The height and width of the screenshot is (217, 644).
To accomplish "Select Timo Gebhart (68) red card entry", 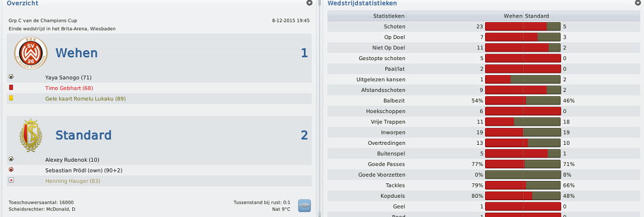I will tap(69, 88).
